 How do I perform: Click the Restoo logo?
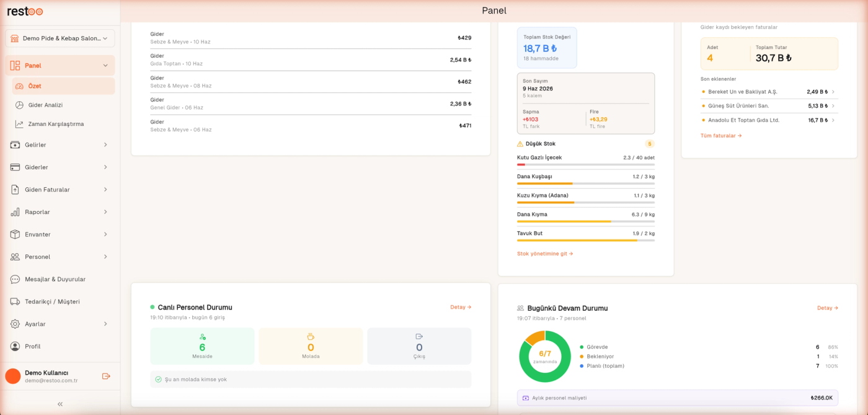(25, 11)
